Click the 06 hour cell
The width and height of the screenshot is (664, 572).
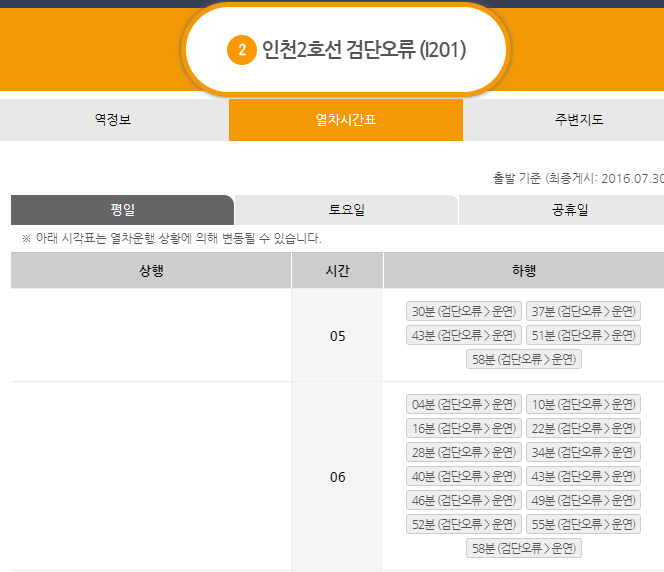[x=338, y=477]
